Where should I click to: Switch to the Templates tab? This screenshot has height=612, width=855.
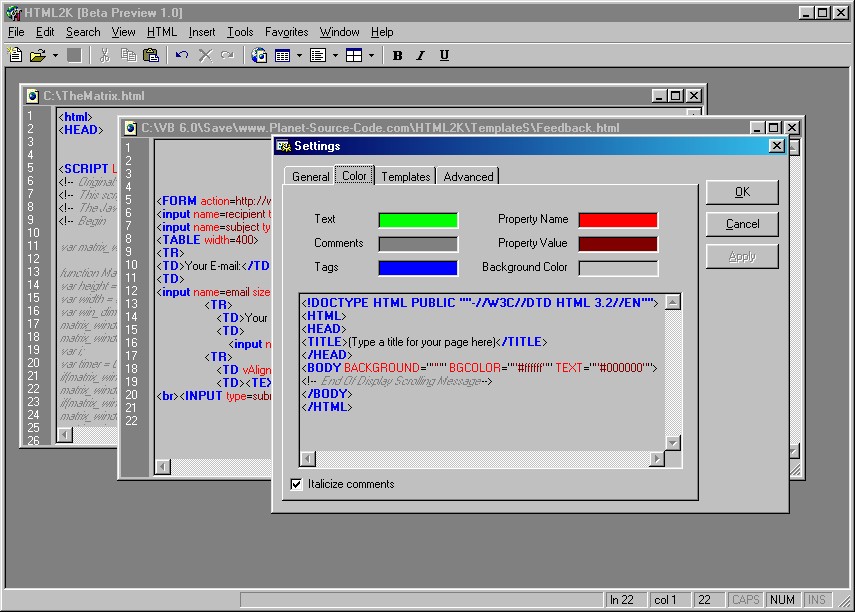point(405,177)
